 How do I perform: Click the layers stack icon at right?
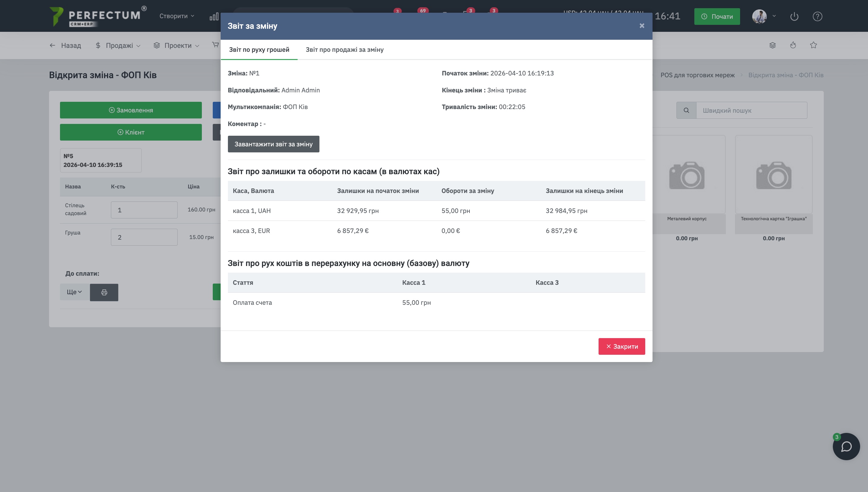pos(772,45)
